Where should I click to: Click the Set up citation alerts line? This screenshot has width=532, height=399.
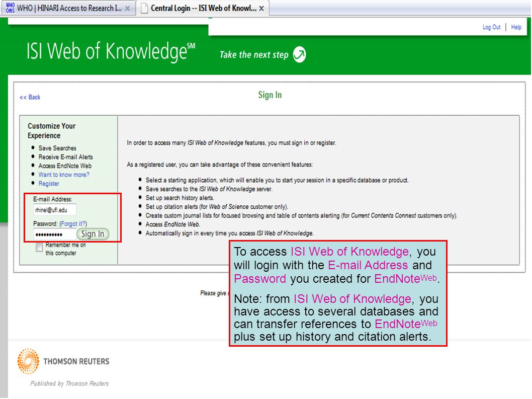click(x=217, y=206)
